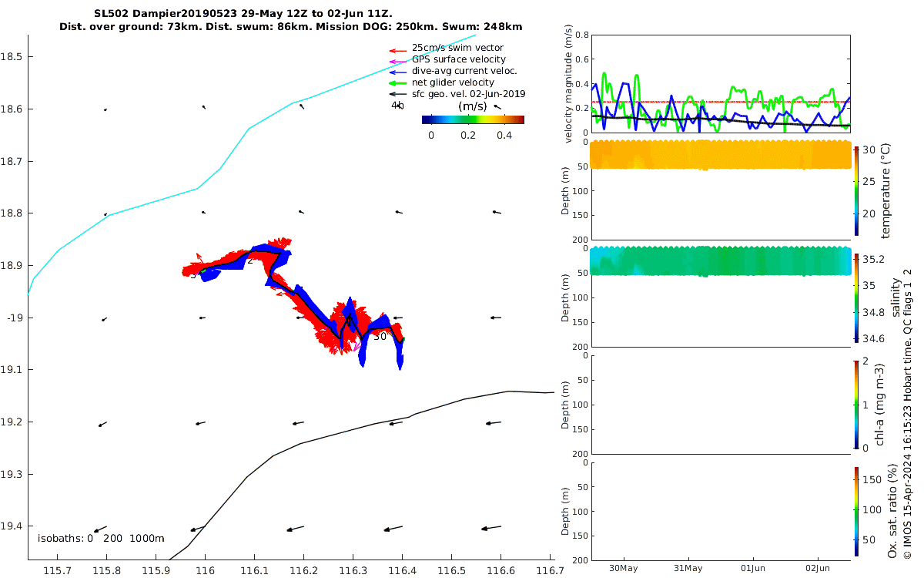The image size is (924, 578).
Task: Click the salinity depth-time data panel
Action: [721, 262]
